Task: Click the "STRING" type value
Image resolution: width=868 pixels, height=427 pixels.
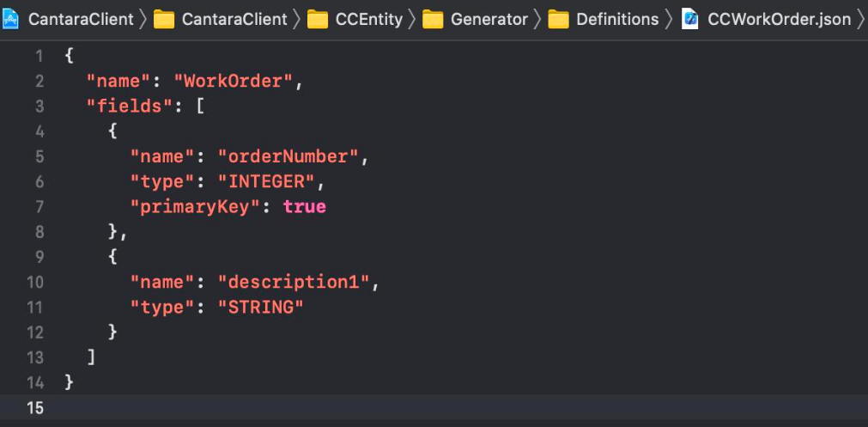Action: tap(261, 307)
